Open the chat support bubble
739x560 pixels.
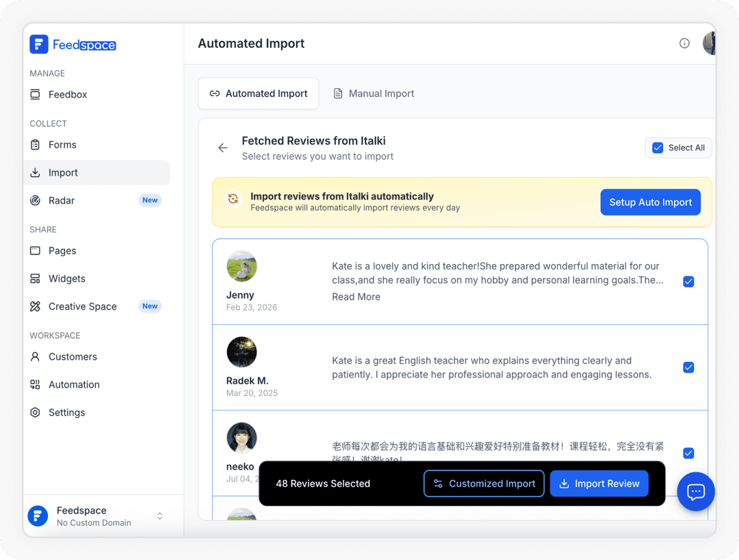(x=696, y=492)
